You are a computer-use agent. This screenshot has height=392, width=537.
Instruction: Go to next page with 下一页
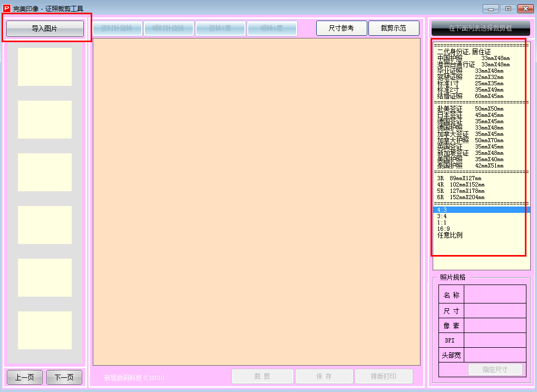tap(64, 377)
